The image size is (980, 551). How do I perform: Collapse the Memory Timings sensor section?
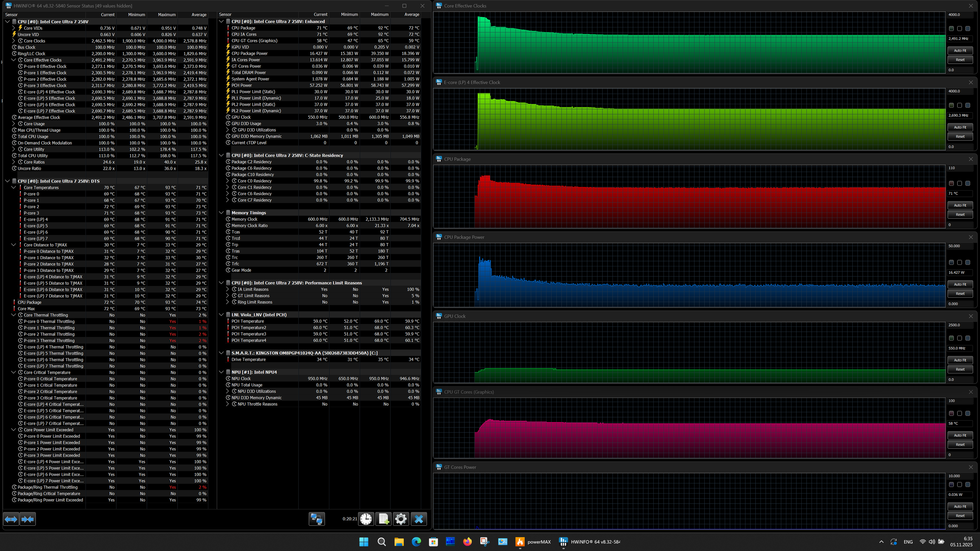tap(221, 213)
